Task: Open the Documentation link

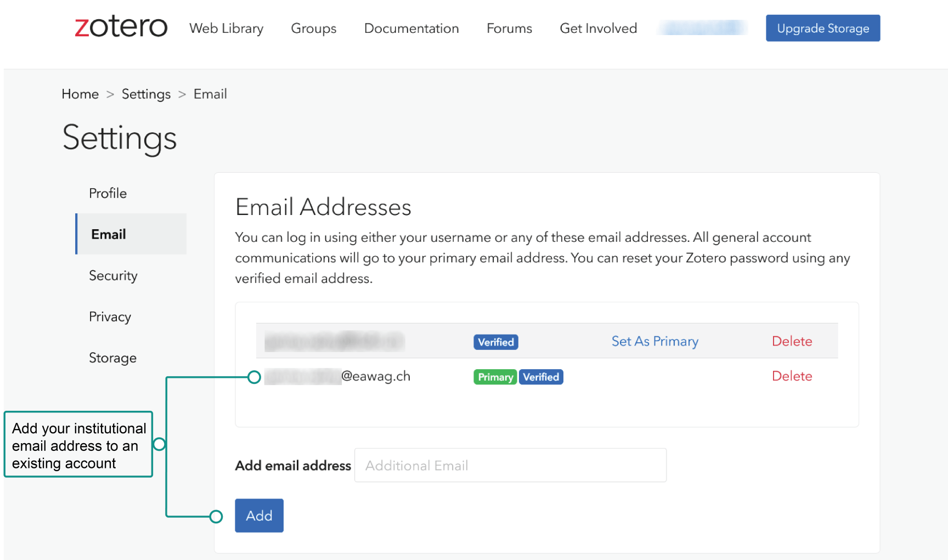Action: pos(411,29)
